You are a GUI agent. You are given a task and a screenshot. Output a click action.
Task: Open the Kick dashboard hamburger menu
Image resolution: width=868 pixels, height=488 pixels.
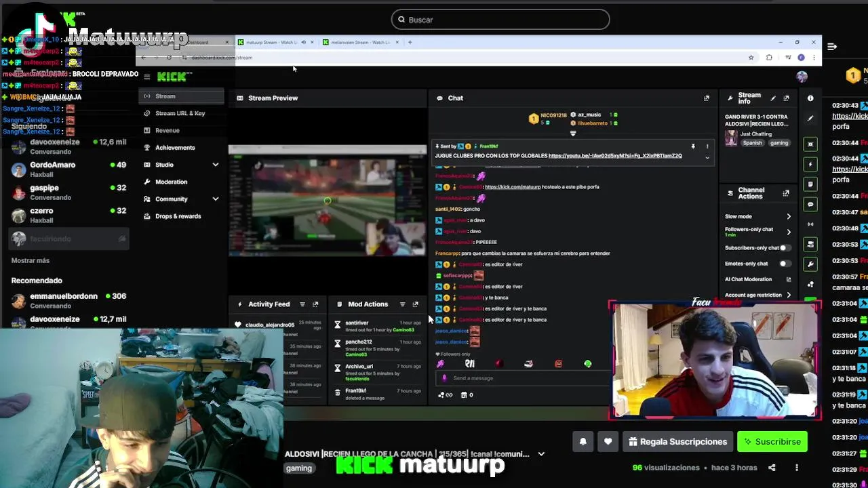146,77
